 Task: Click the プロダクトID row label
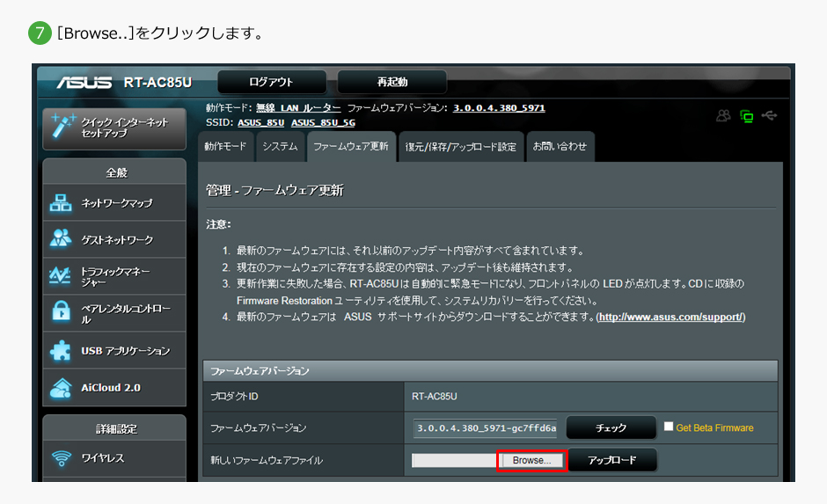point(234,397)
